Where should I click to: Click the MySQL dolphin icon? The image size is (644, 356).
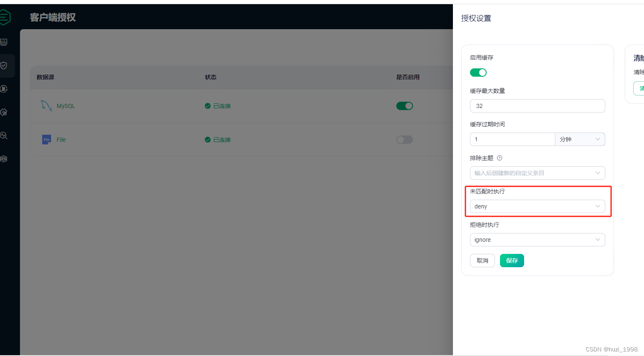(x=46, y=105)
